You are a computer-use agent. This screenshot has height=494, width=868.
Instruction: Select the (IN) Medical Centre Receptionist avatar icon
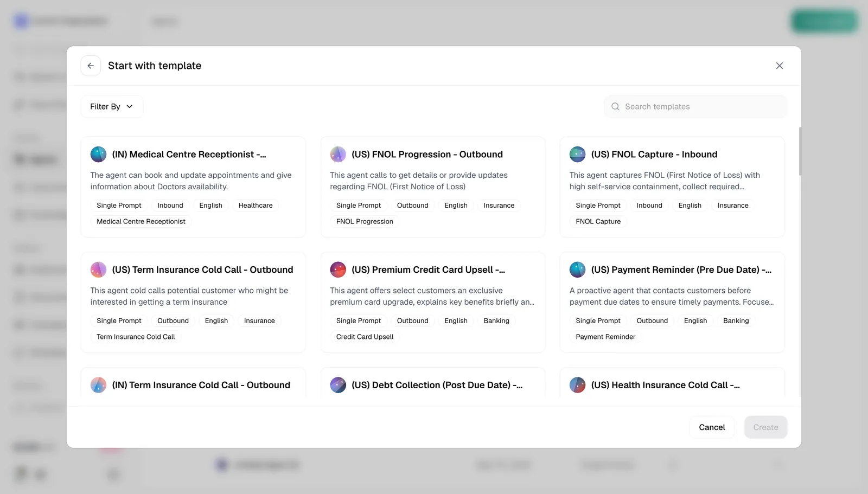click(98, 155)
